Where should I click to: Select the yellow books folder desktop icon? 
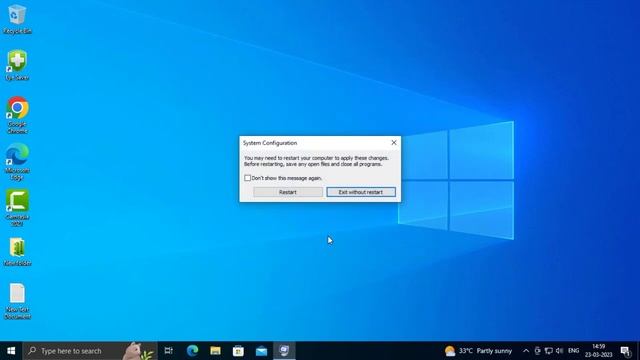pos(17,252)
